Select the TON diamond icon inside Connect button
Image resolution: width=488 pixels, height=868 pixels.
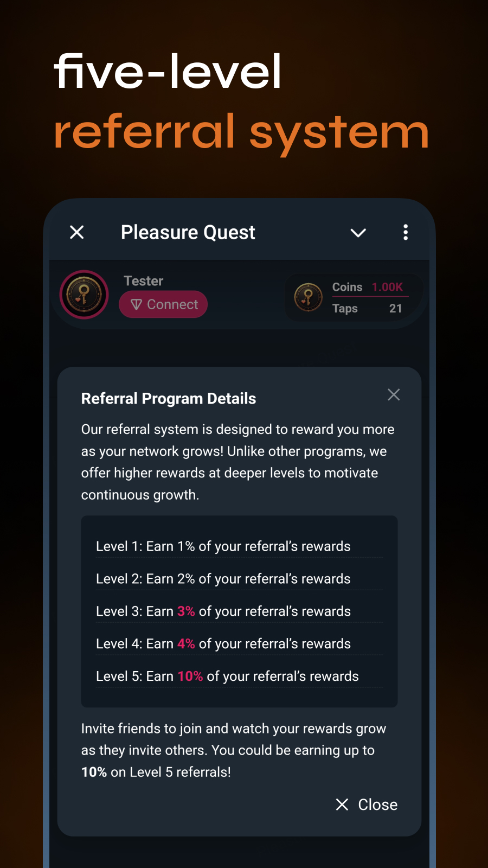(x=137, y=304)
